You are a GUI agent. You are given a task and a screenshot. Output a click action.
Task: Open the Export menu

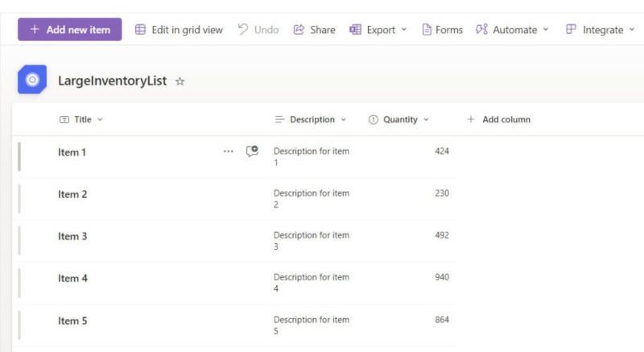(x=378, y=30)
